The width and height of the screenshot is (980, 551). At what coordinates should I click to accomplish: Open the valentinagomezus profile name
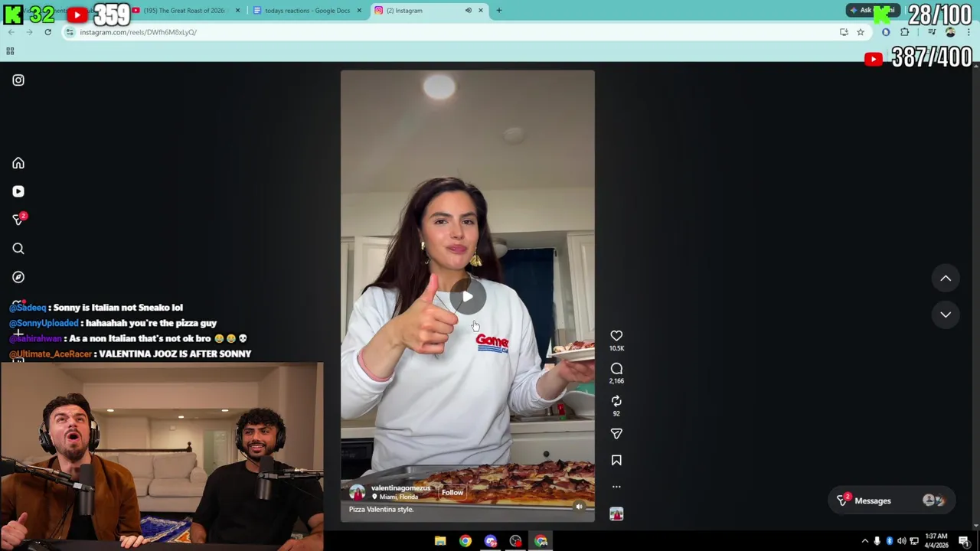400,488
